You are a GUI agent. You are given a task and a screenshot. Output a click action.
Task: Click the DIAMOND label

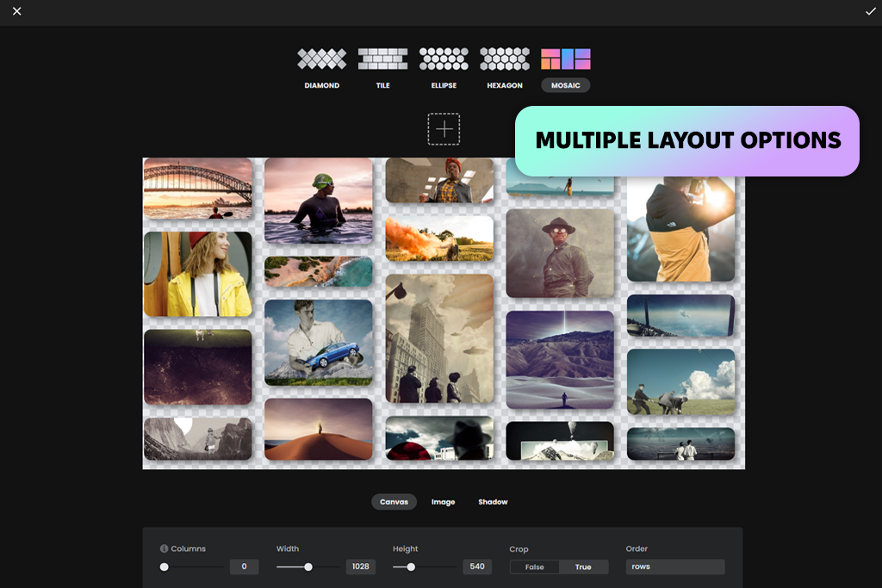[x=322, y=85]
